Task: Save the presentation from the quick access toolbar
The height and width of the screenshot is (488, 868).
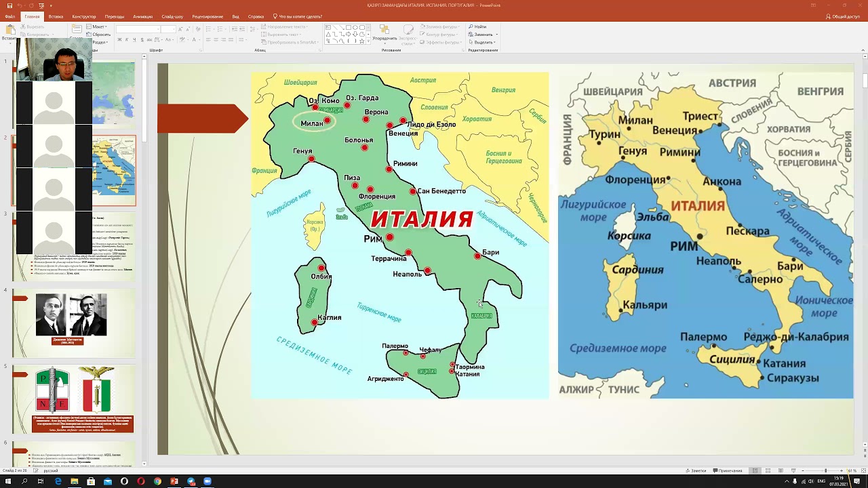Action: (9, 5)
